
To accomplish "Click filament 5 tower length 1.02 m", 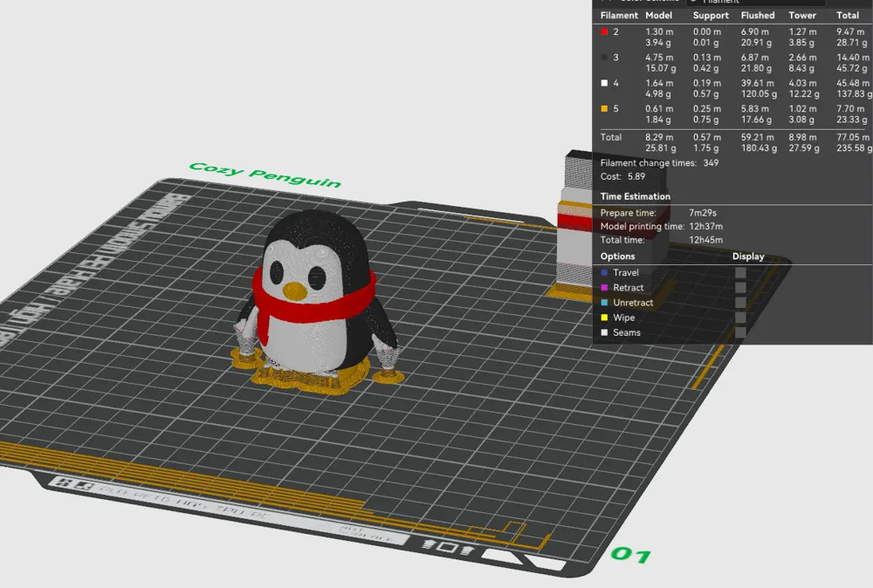I will tap(802, 108).
